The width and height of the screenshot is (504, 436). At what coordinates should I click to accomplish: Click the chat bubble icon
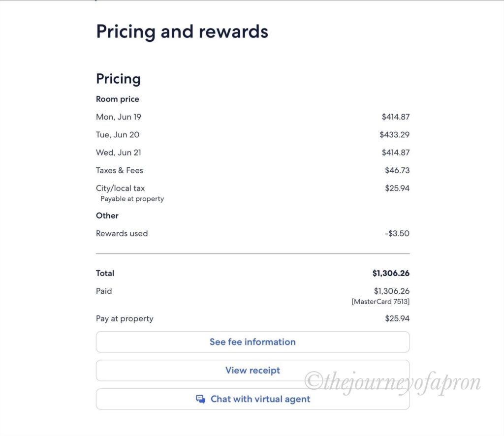tap(201, 399)
